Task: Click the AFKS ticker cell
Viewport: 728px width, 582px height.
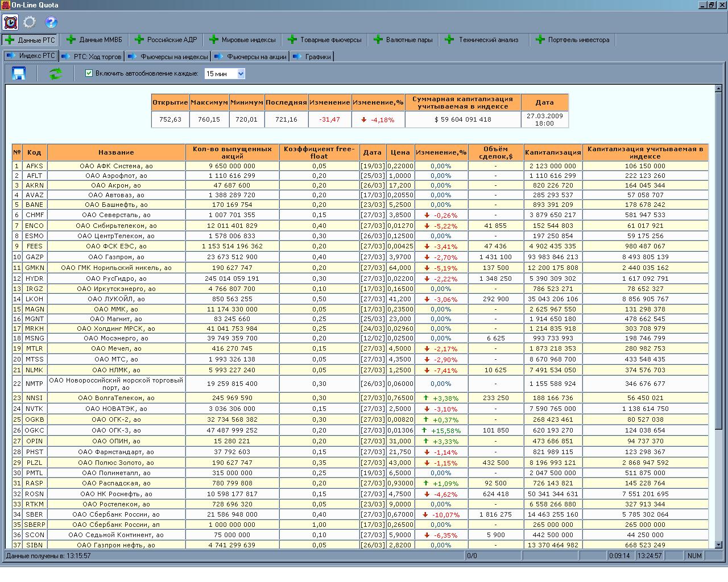Action: (34, 166)
